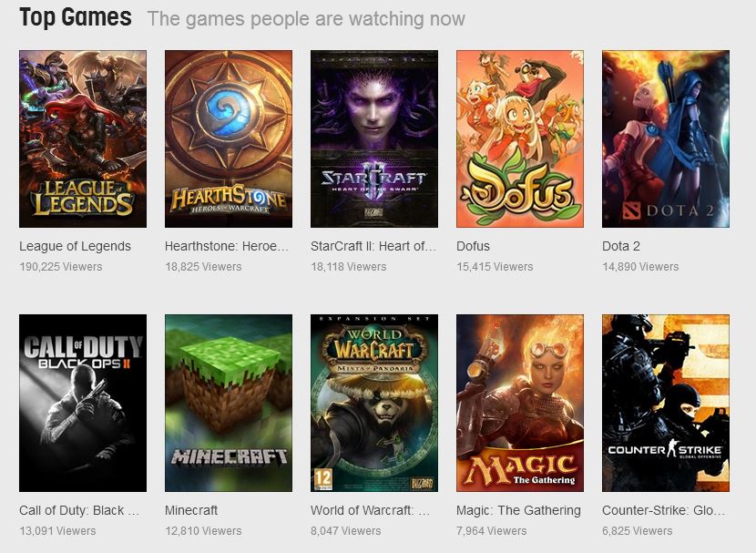Follow the World of Warcraft: … link

point(370,510)
